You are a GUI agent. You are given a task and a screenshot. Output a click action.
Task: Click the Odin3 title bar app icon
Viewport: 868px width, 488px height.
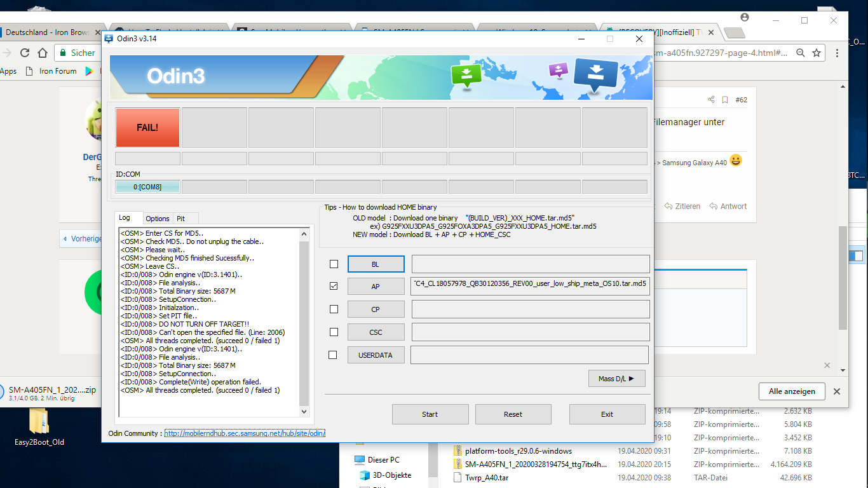point(109,39)
